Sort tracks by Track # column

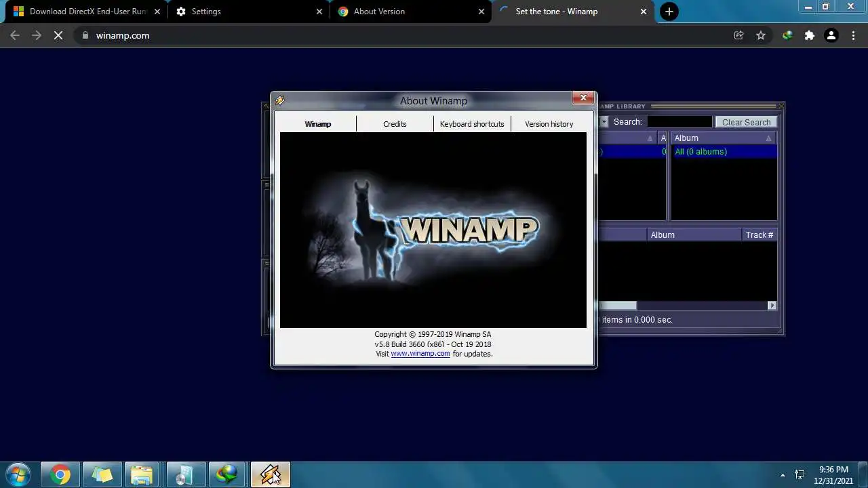point(759,235)
